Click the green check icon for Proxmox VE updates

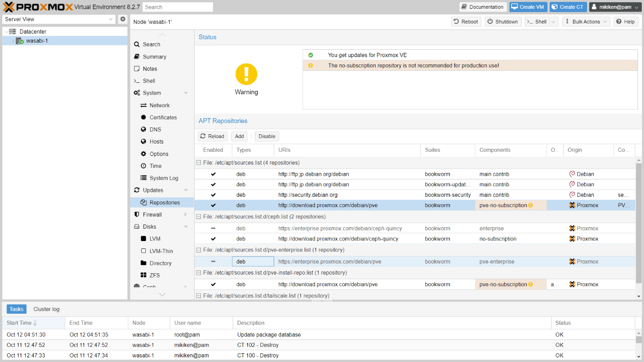[x=310, y=55]
